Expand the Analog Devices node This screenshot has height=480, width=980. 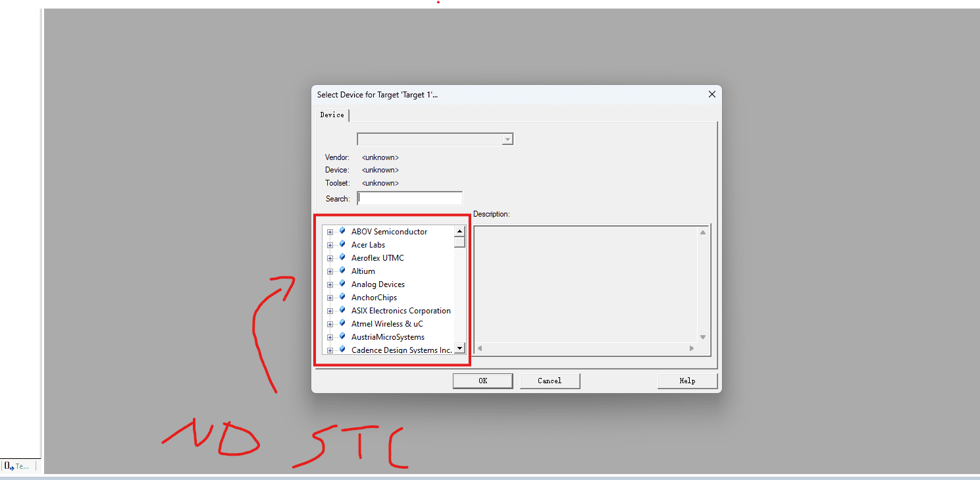330,284
